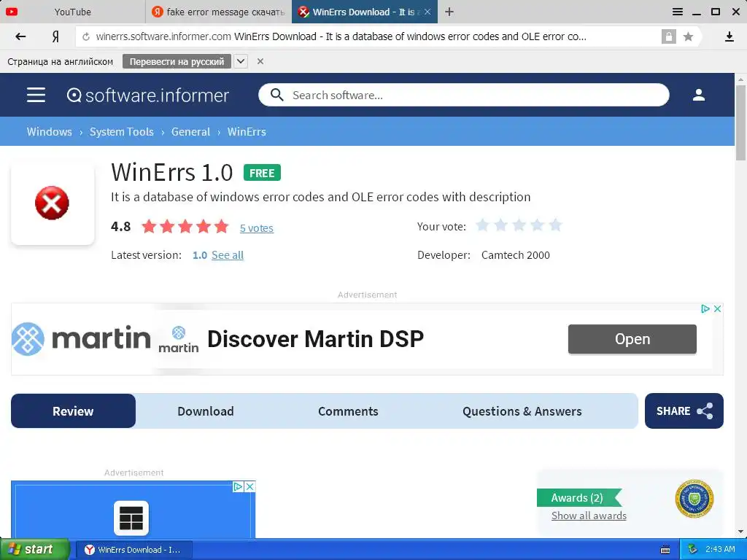Viewport: 747px width, 560px height.
Task: Click page scrollbar up arrow
Action: click(741, 79)
